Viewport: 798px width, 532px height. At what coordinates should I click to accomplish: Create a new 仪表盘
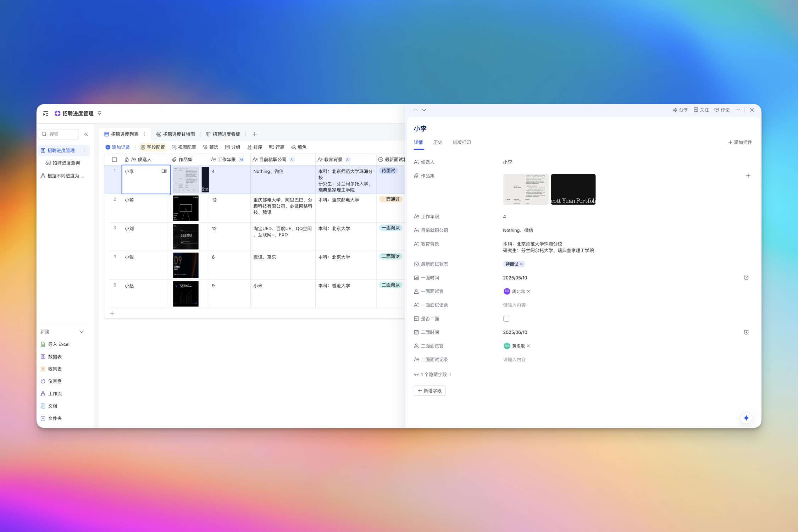[51, 381]
